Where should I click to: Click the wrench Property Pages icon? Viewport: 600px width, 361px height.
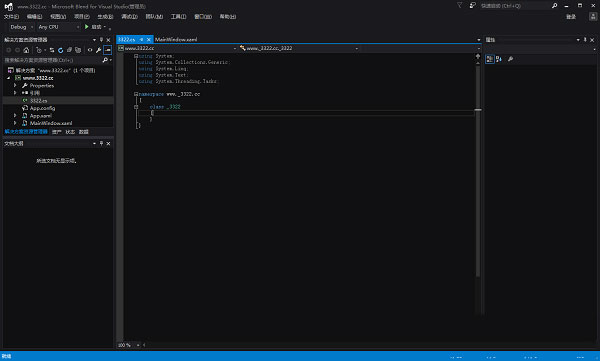coord(510,59)
